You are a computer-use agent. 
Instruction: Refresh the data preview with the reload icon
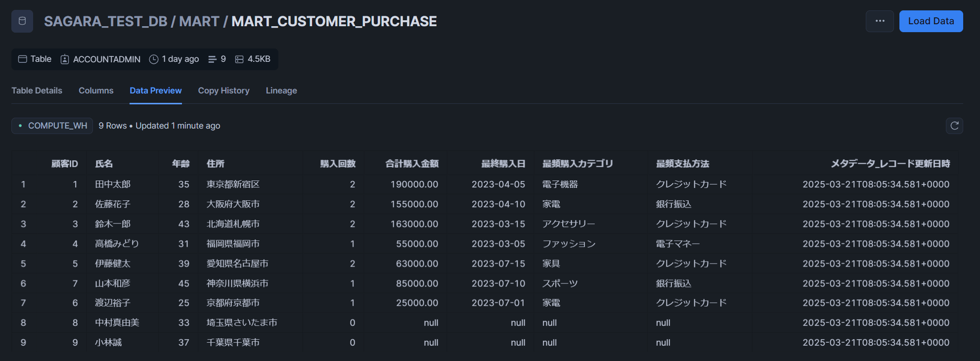[954, 126]
